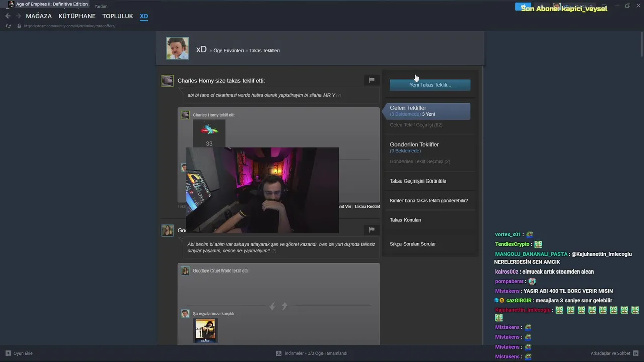Click the CS:GO item under Şu eşyalarınıza karşılık
644x362 pixels.
(205, 330)
